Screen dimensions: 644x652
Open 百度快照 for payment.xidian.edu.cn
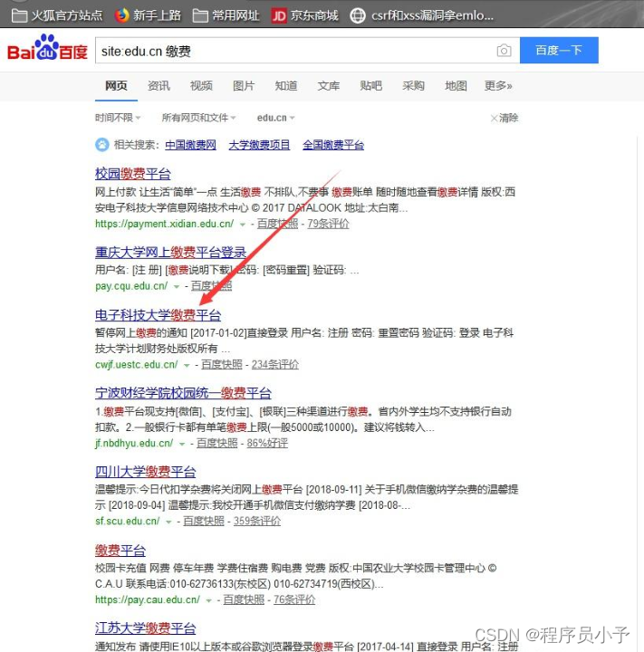point(277,224)
